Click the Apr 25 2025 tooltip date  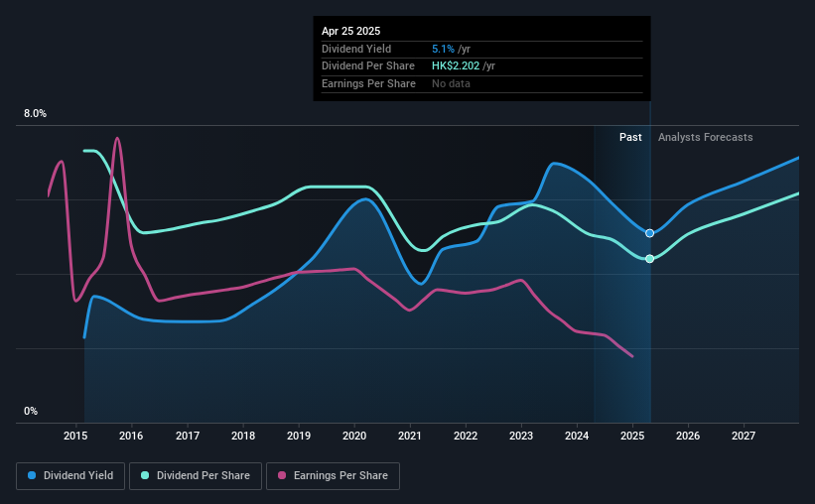[350, 31]
